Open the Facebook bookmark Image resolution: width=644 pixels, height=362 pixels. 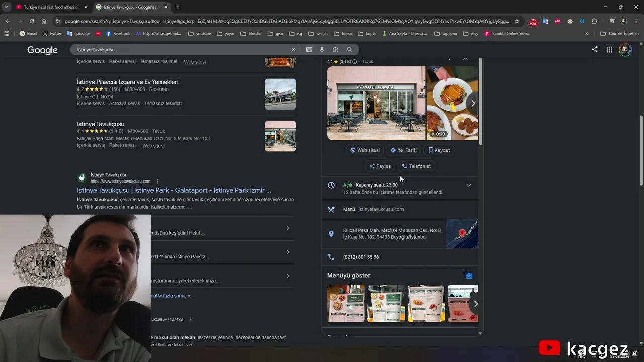118,34
